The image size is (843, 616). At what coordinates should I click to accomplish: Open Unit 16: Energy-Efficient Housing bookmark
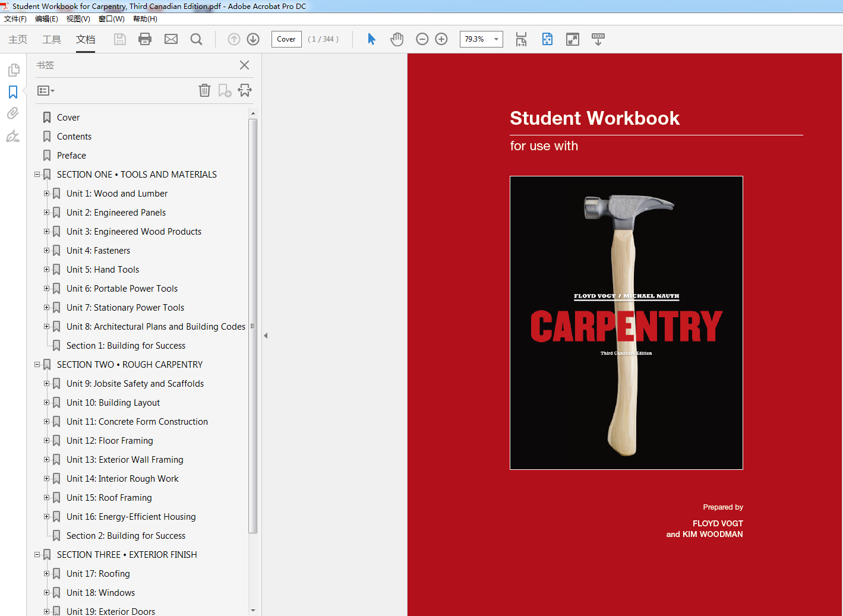[131, 517]
